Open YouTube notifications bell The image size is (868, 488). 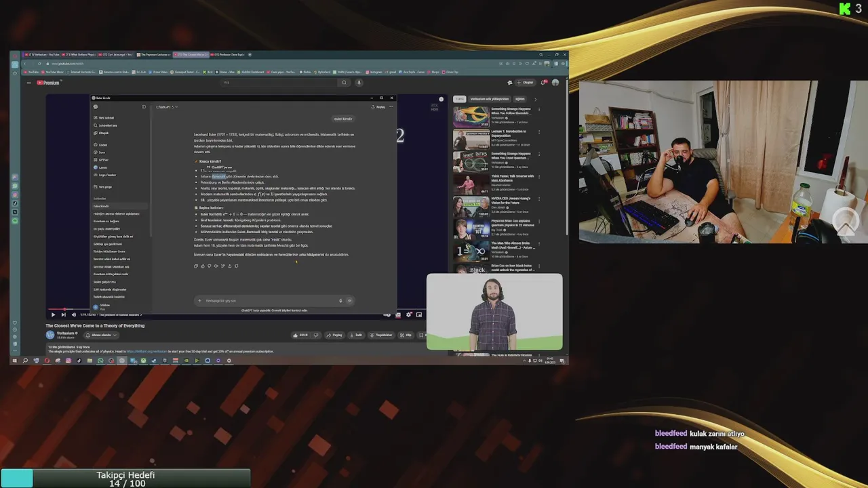coord(543,83)
